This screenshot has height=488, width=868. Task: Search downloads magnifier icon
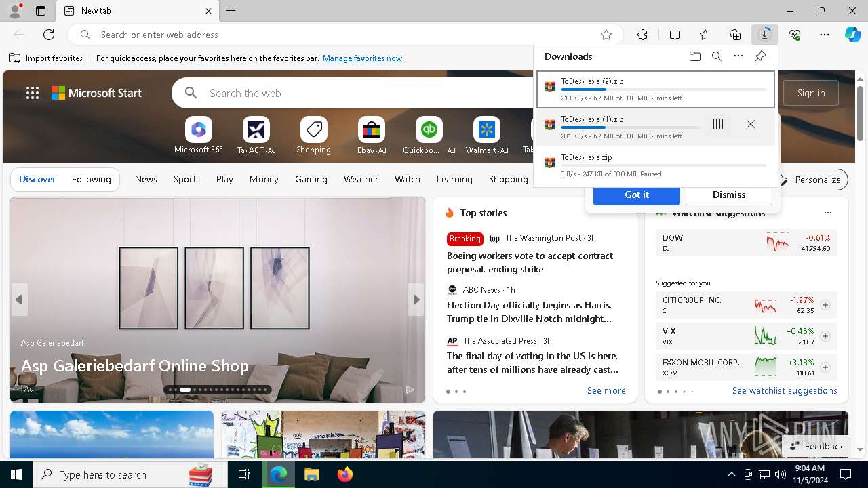coord(717,56)
